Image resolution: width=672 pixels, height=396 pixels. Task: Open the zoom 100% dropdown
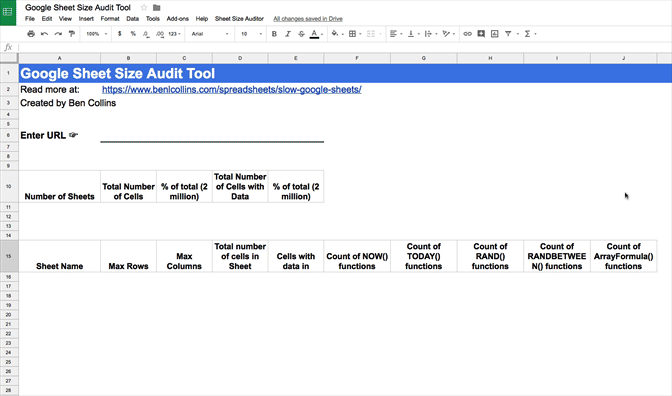pos(96,34)
